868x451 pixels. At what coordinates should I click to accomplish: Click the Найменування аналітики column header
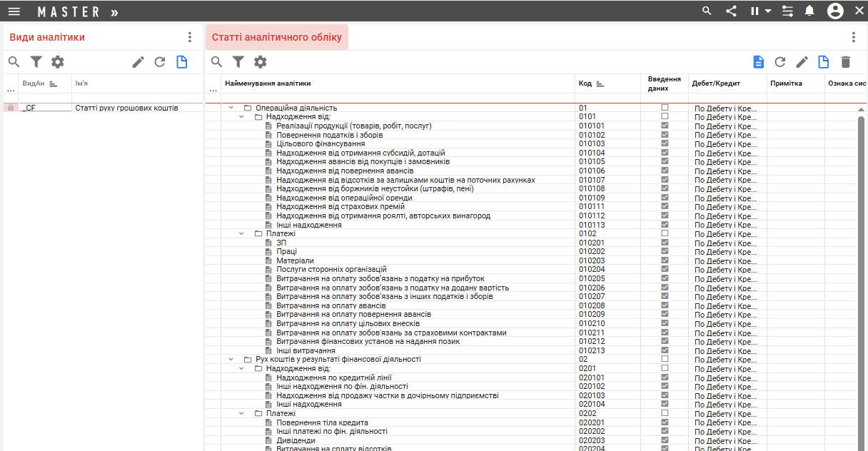point(268,83)
